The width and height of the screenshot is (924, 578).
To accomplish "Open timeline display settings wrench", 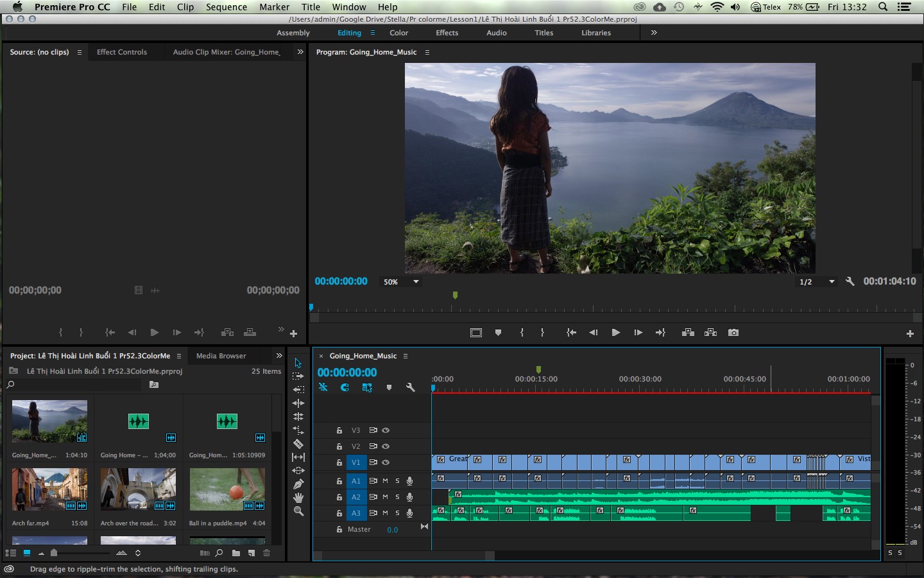I will point(411,387).
